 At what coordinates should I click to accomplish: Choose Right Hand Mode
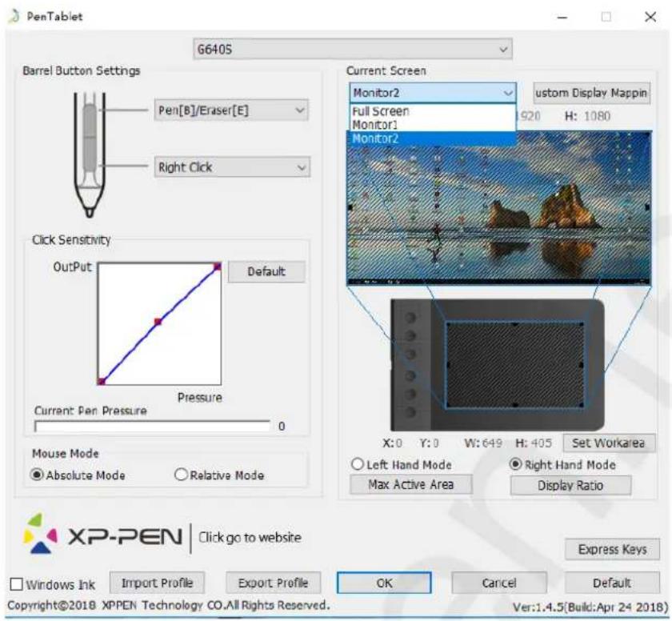[515, 464]
